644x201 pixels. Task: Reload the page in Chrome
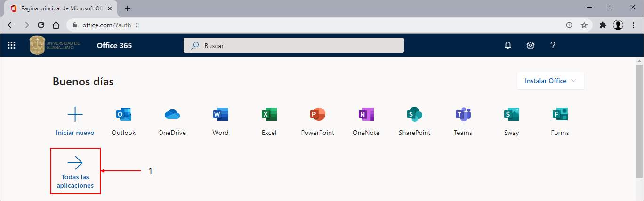[41, 25]
